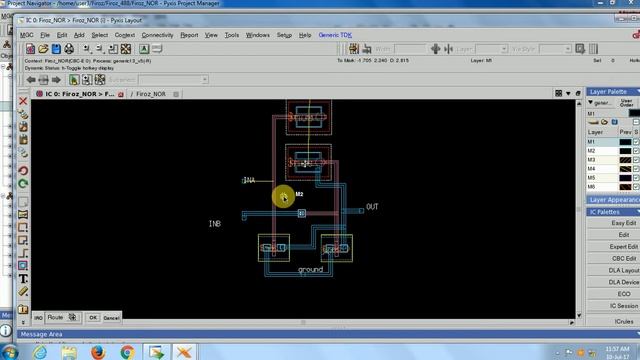Toggle the M4 layer visibility checkbox
The height and width of the screenshot is (360, 640).
(x=636, y=169)
